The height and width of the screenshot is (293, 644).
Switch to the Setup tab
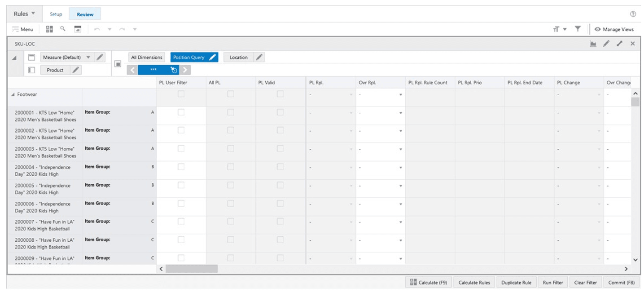click(x=56, y=14)
